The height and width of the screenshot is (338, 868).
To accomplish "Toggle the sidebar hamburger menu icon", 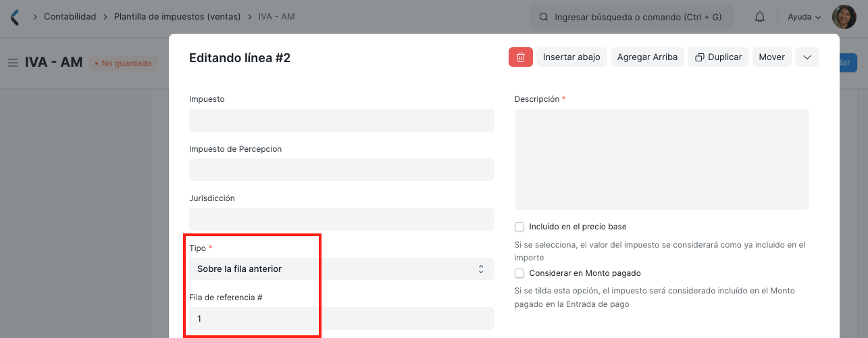I will coord(12,63).
